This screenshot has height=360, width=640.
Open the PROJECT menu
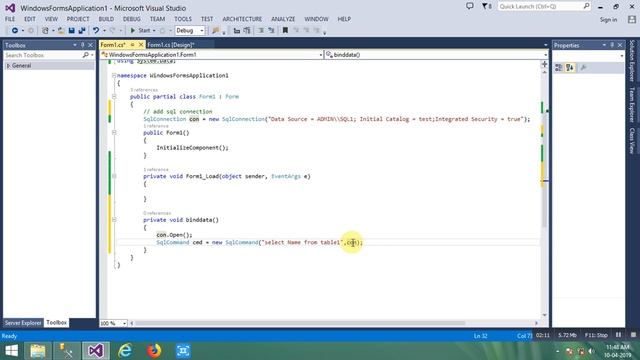coord(78,19)
